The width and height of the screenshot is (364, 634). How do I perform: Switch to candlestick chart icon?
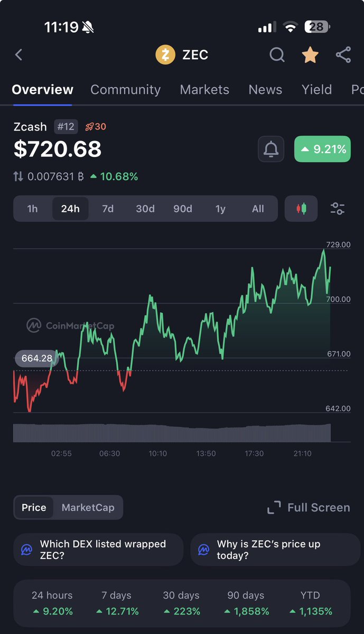301,209
